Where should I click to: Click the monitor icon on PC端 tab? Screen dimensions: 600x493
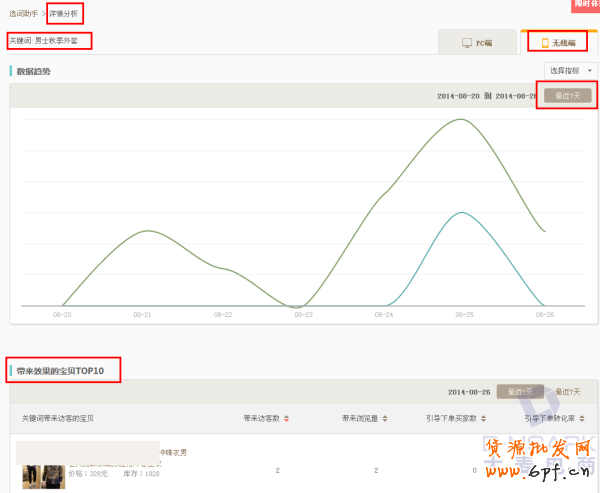pos(466,43)
